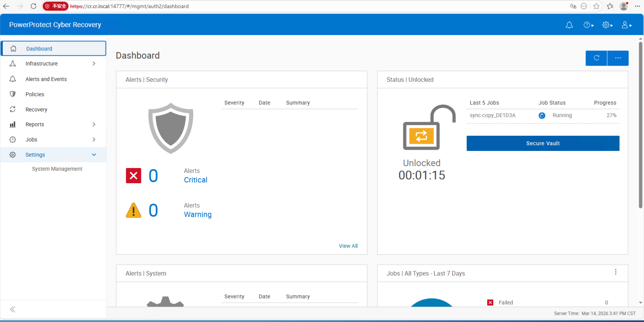Click the Summary column header in Security alerts
Image resolution: width=644 pixels, height=322 pixels.
pyautogui.click(x=298, y=103)
